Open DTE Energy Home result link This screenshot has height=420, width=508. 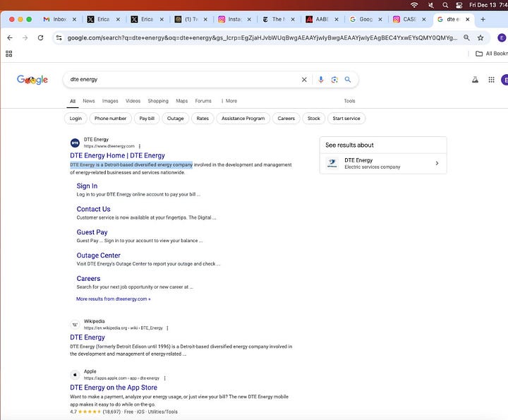point(117,155)
